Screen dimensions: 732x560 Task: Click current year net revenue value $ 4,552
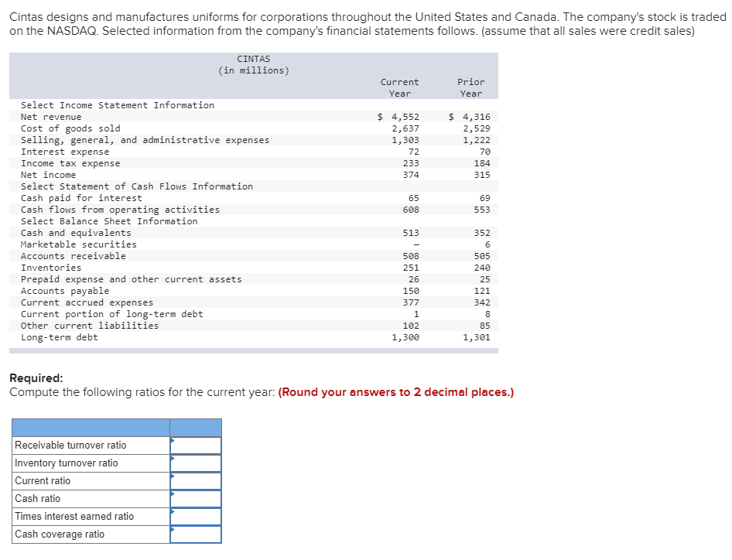pos(398,117)
